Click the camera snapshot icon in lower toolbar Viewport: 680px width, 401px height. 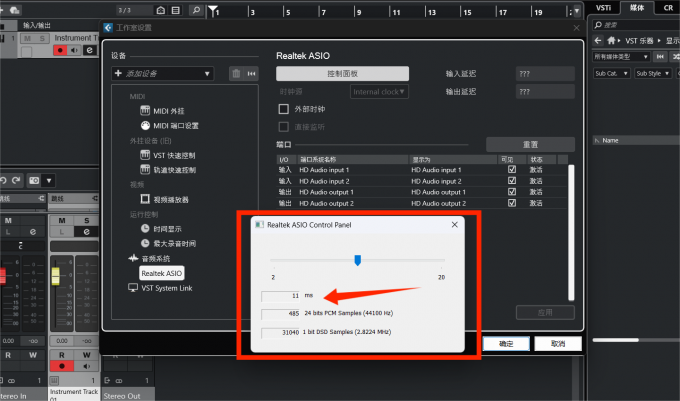(34, 180)
